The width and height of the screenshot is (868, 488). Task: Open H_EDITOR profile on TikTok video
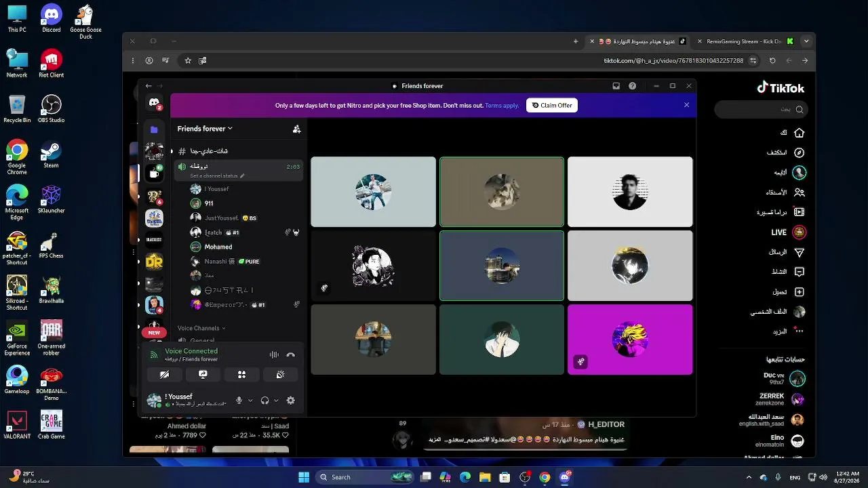tap(606, 424)
